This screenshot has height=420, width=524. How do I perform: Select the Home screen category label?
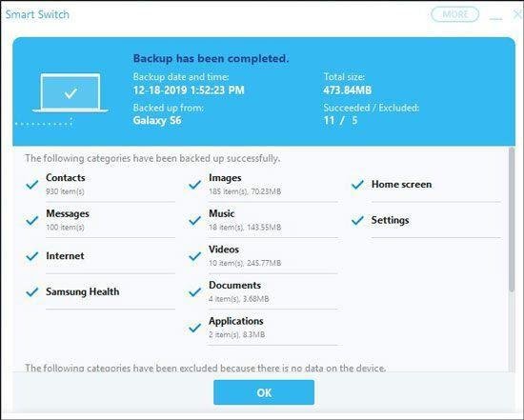coord(401,184)
